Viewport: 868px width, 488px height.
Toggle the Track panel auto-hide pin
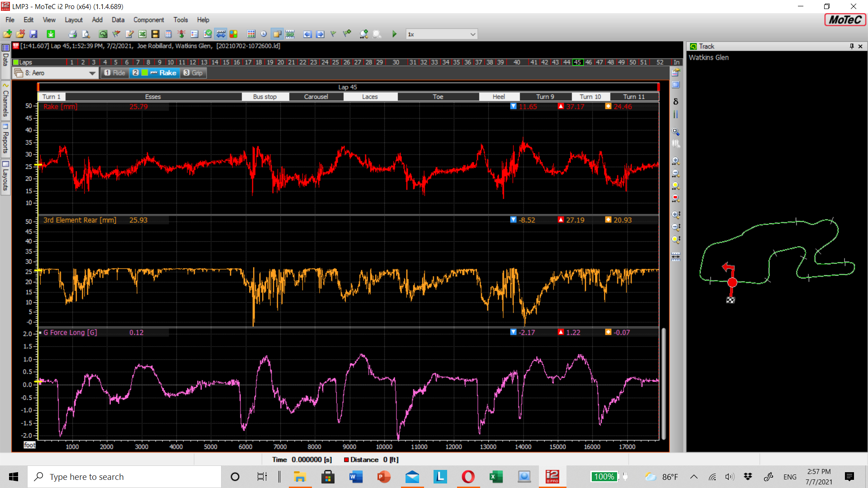click(851, 47)
